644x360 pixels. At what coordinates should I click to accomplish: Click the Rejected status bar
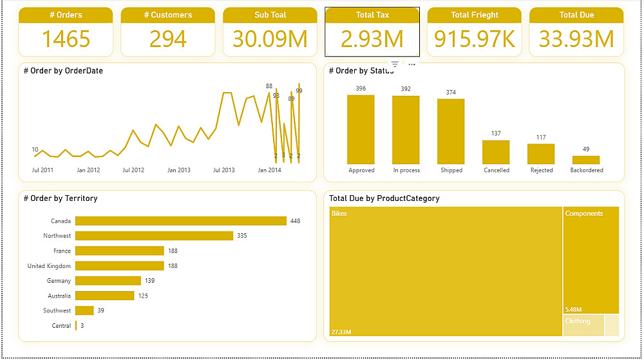541,154
